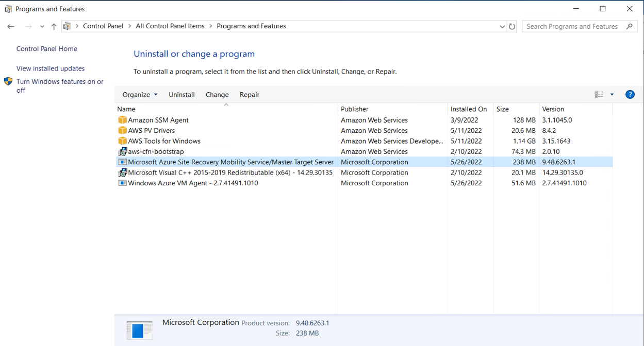Click the shield icon beside Windows features
Viewport: 644px width, 346px height.
tap(8, 81)
